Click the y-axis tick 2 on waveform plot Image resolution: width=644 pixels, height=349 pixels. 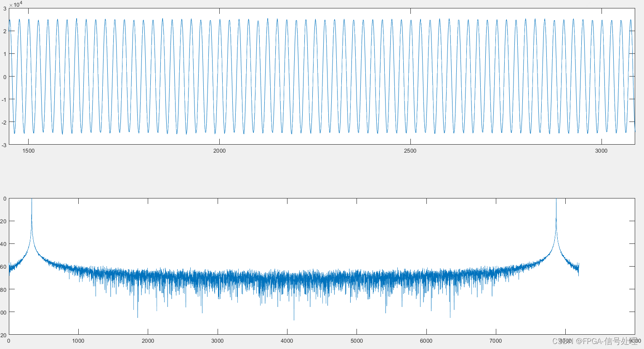[x=5, y=31]
